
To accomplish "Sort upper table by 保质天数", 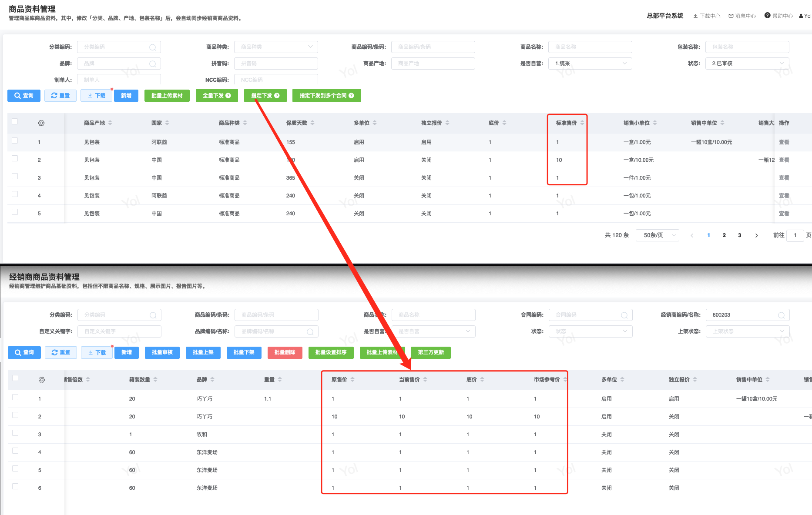I will (x=312, y=123).
